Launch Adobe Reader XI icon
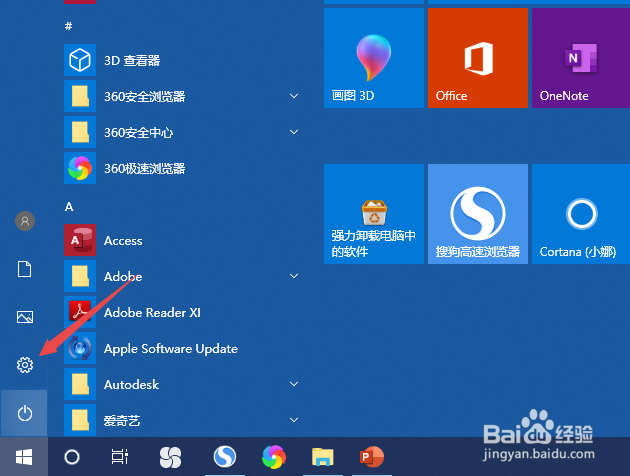 click(x=80, y=312)
